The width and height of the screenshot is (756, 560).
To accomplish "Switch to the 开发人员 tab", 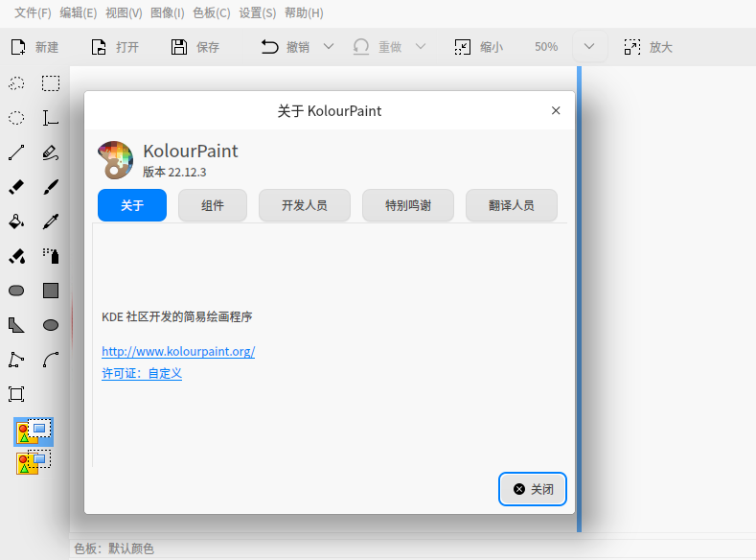I will (305, 205).
